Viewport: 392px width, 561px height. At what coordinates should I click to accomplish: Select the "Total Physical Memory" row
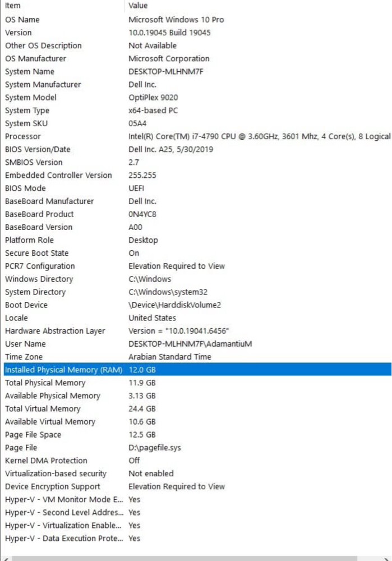coord(197,383)
